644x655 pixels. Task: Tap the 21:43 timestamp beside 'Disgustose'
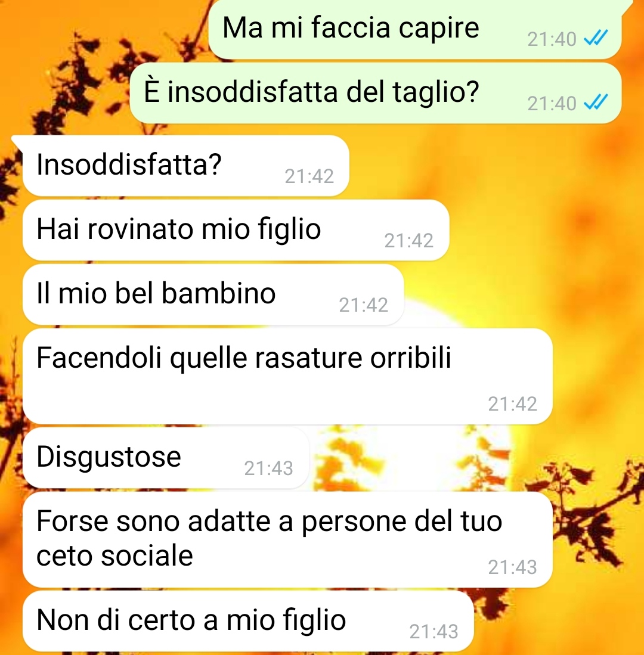point(269,468)
